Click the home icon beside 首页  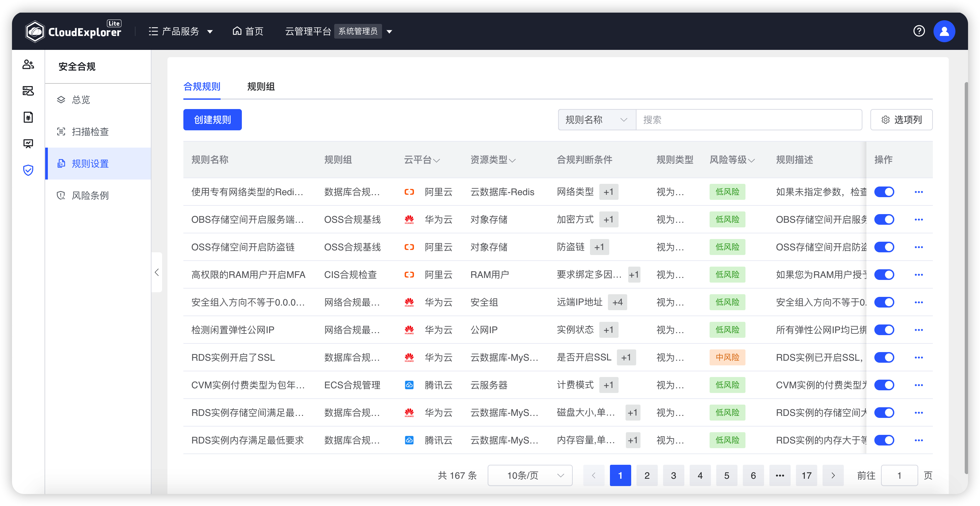coord(237,31)
